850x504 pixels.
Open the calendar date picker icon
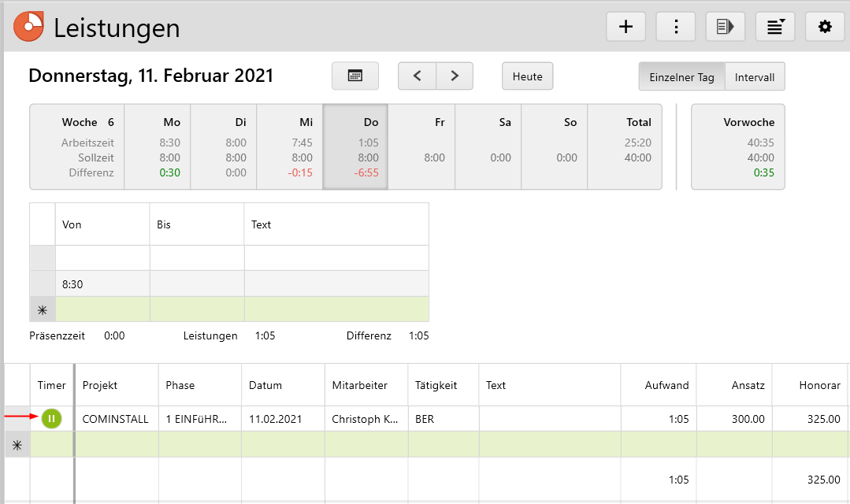tap(355, 76)
